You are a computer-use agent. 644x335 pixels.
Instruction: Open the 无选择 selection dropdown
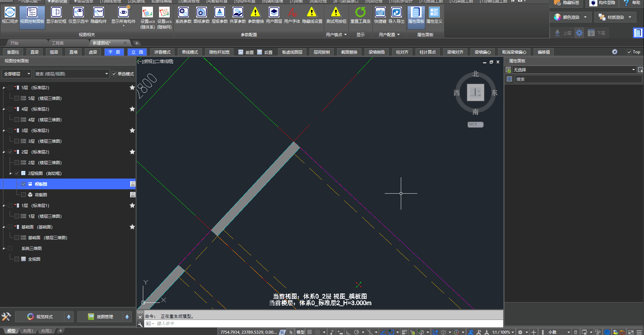[x=633, y=70]
